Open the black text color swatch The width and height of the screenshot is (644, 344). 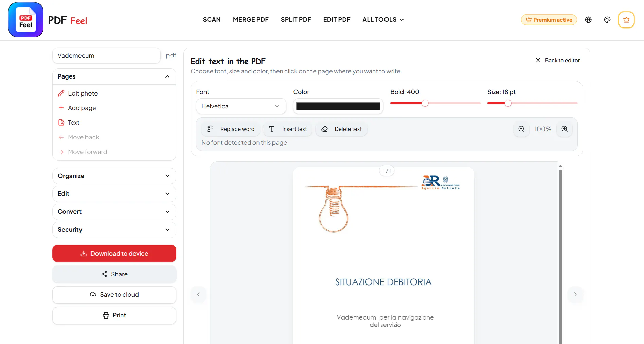click(338, 106)
